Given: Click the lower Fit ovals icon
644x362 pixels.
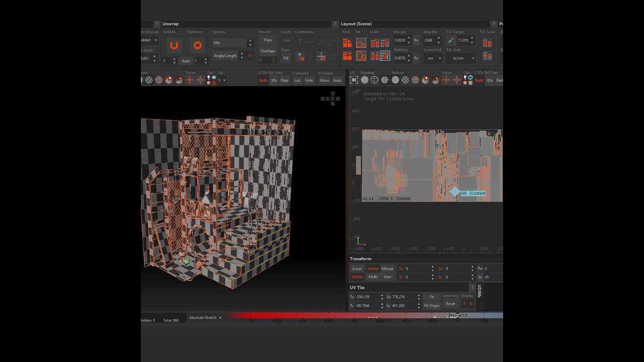Looking at the screenshot, I should [361, 56].
